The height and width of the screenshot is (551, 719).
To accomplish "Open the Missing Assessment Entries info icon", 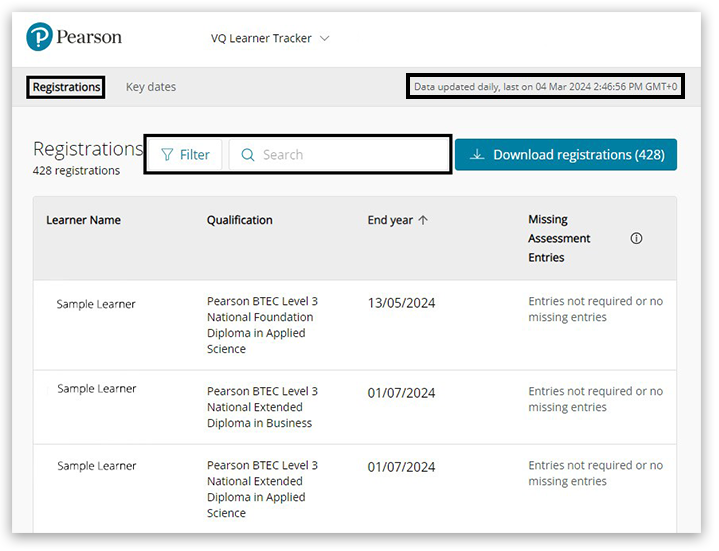I will click(x=636, y=239).
